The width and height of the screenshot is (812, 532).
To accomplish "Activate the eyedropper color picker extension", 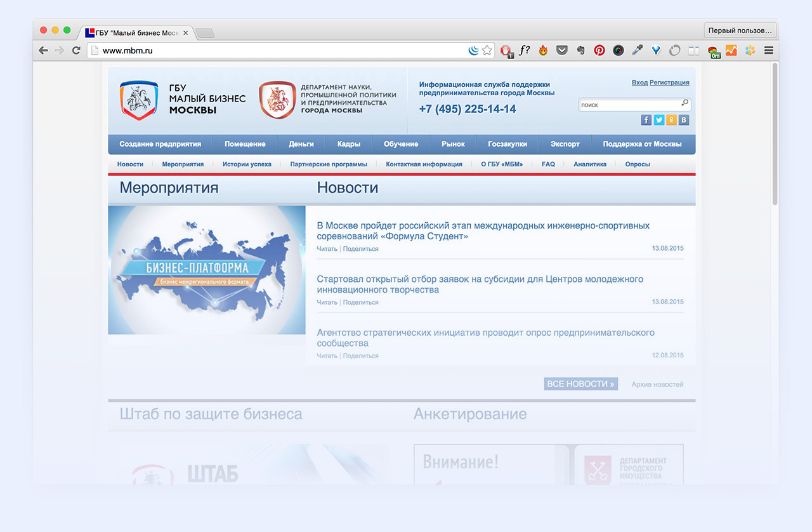I will pyautogui.click(x=637, y=50).
